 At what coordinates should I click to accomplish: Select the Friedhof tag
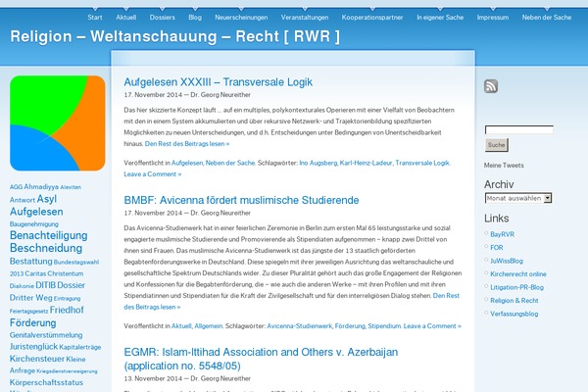67,310
